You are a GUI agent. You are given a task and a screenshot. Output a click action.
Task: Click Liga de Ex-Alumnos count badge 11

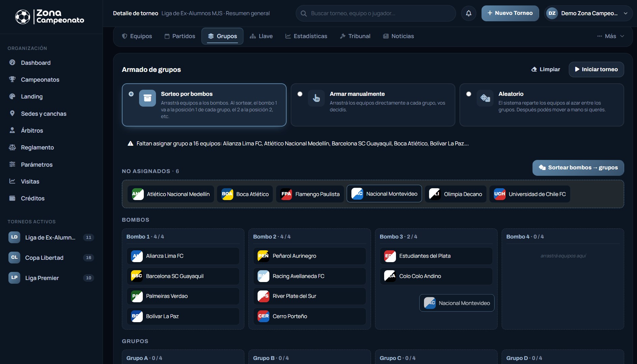(x=88, y=237)
